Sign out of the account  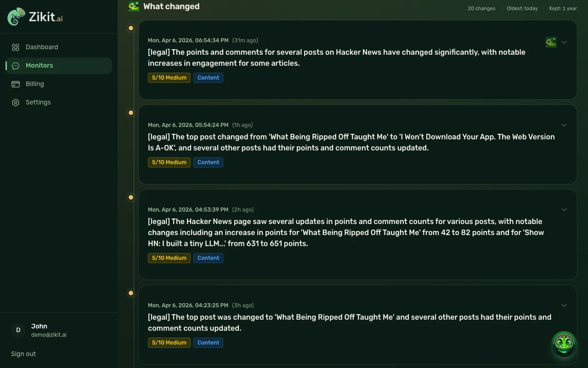pyautogui.click(x=23, y=354)
